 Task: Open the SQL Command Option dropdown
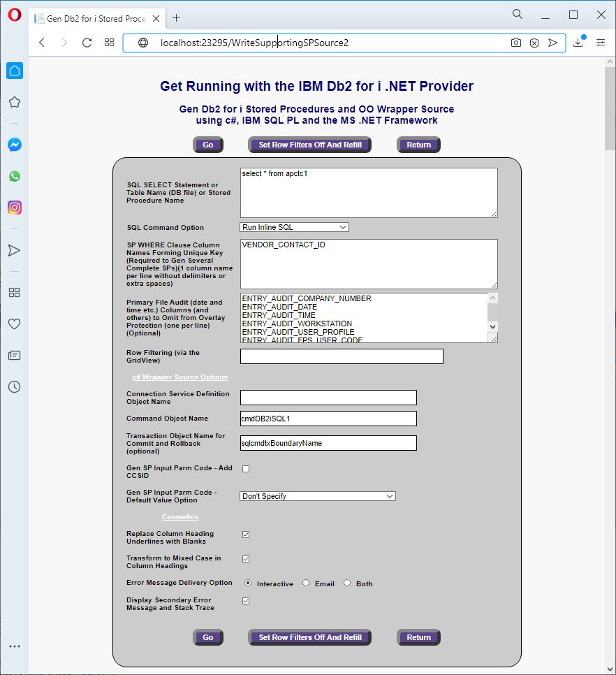[x=294, y=227]
